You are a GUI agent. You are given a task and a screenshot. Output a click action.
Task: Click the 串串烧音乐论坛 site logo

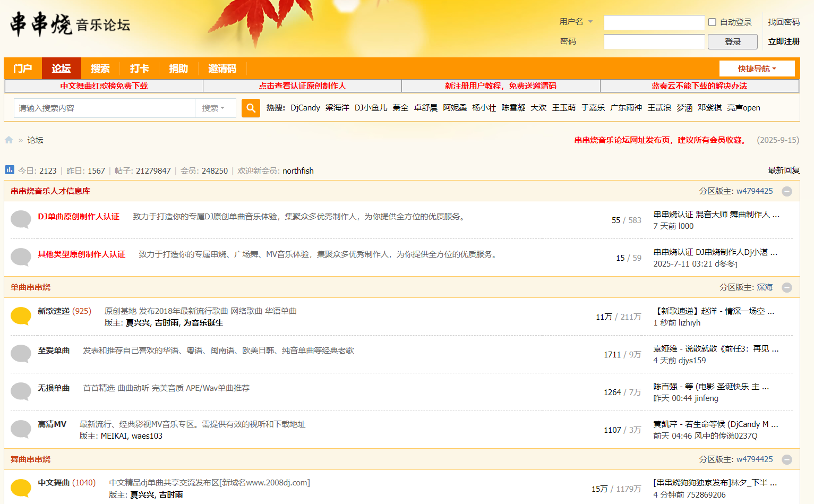point(70,24)
